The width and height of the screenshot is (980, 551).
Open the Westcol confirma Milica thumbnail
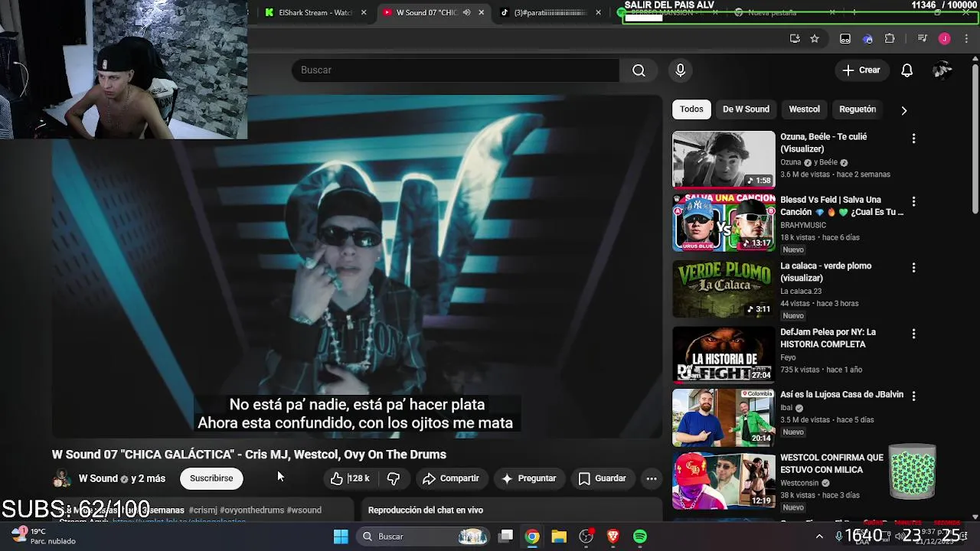point(724,481)
